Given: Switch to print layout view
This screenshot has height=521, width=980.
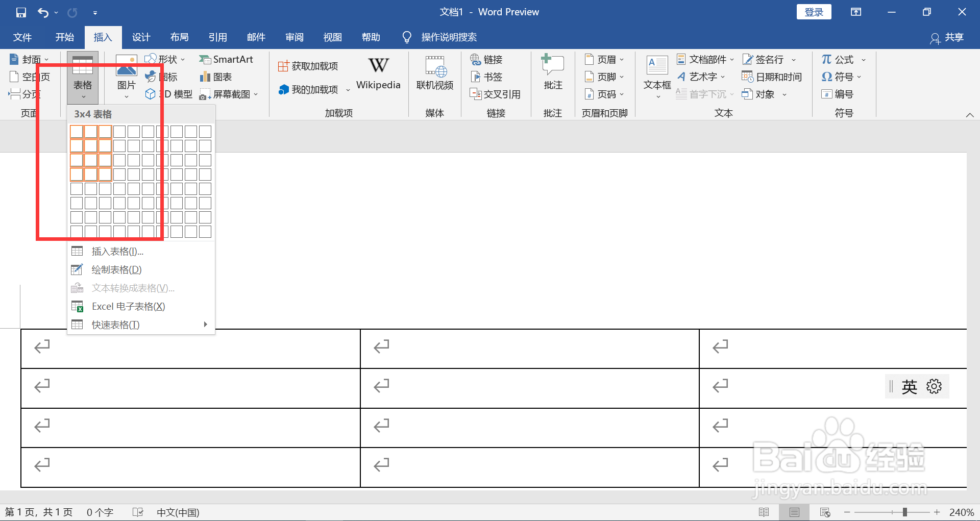Looking at the screenshot, I should click(794, 512).
